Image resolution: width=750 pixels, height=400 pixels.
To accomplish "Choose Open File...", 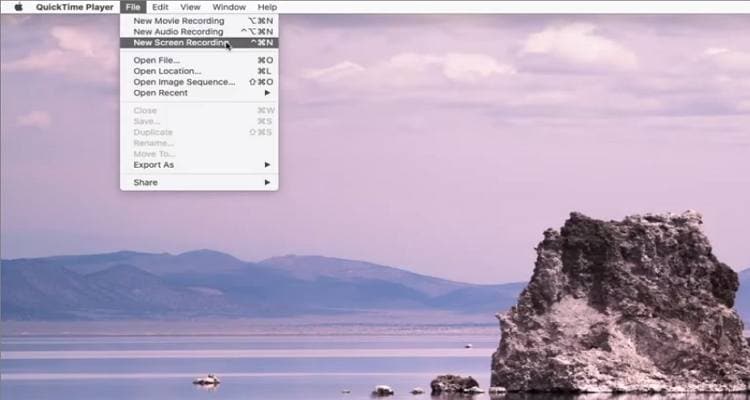I will pyautogui.click(x=199, y=60).
